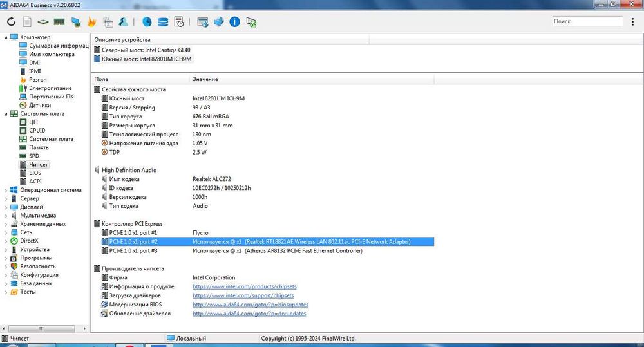The width and height of the screenshot is (644, 347).
Task: Collapse the Компьютер tree node
Action: pyautogui.click(x=6, y=37)
